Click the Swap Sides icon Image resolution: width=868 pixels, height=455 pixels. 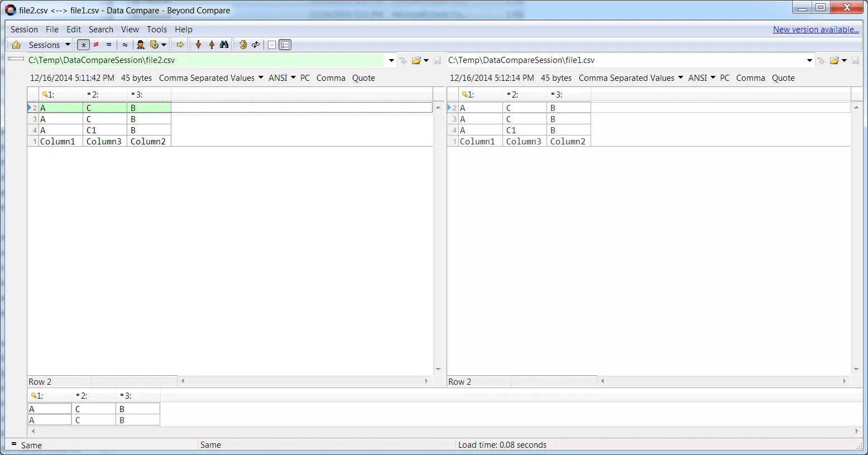tap(243, 45)
